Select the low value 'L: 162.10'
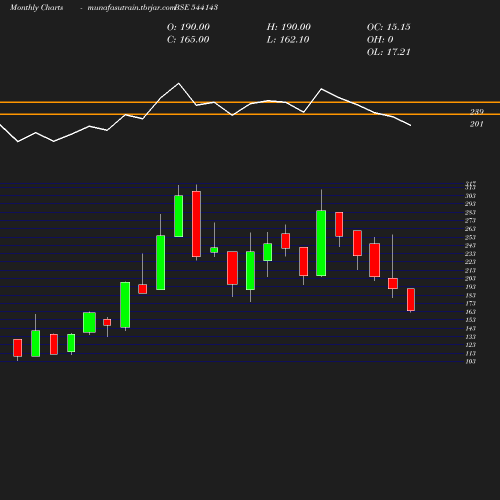The width and height of the screenshot is (500, 500). [x=288, y=40]
